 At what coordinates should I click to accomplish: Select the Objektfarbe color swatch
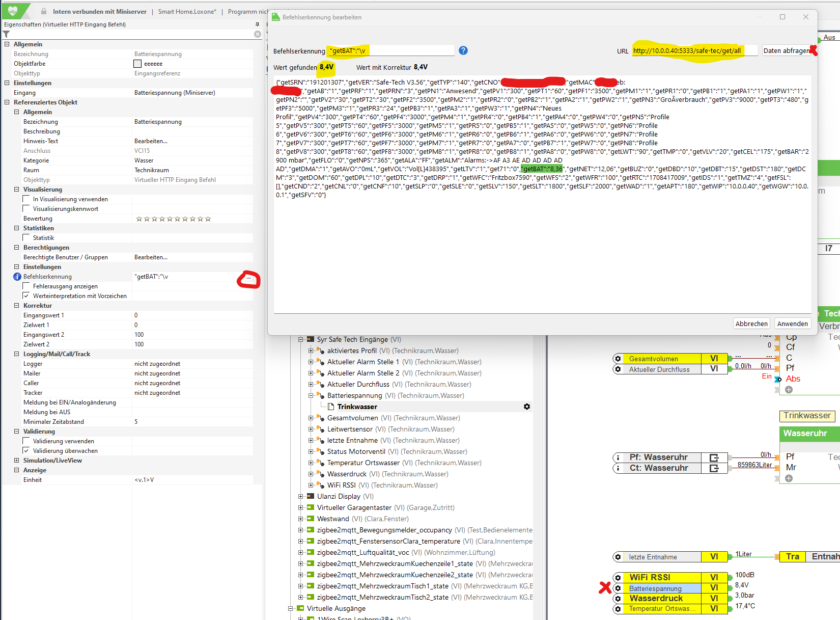click(137, 64)
